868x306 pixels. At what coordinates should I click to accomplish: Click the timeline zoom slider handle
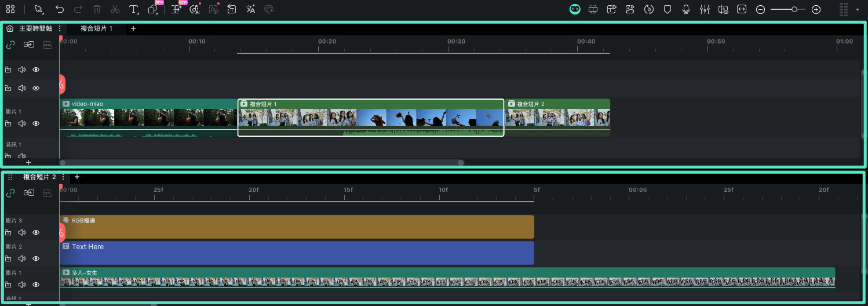click(794, 9)
